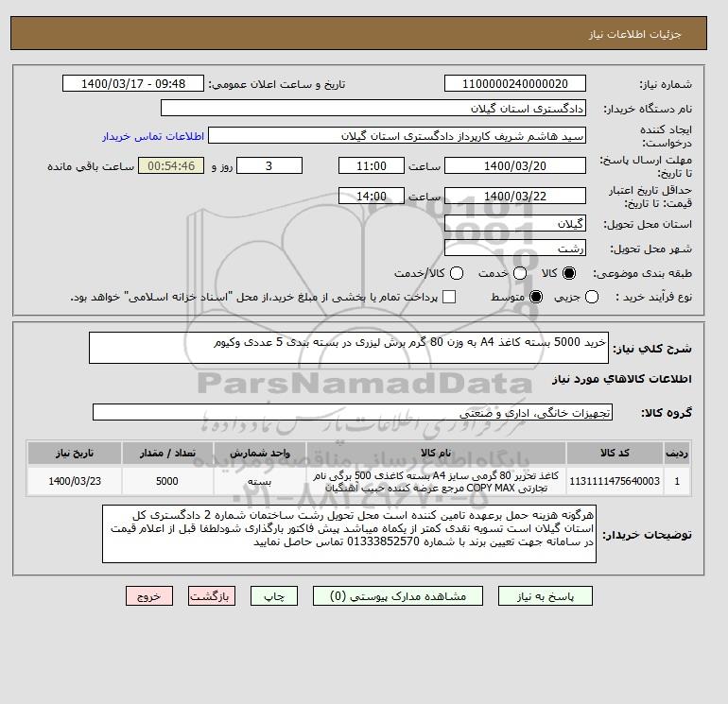Click the تاریخ نیاز column header

coord(75,453)
